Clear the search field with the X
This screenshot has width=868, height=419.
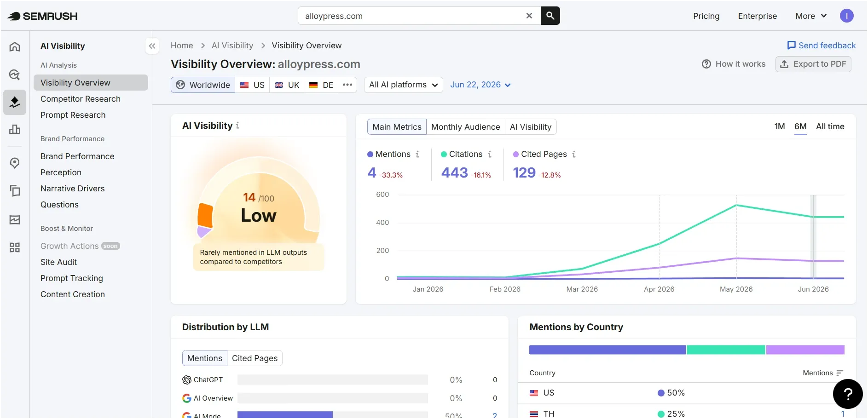point(529,16)
